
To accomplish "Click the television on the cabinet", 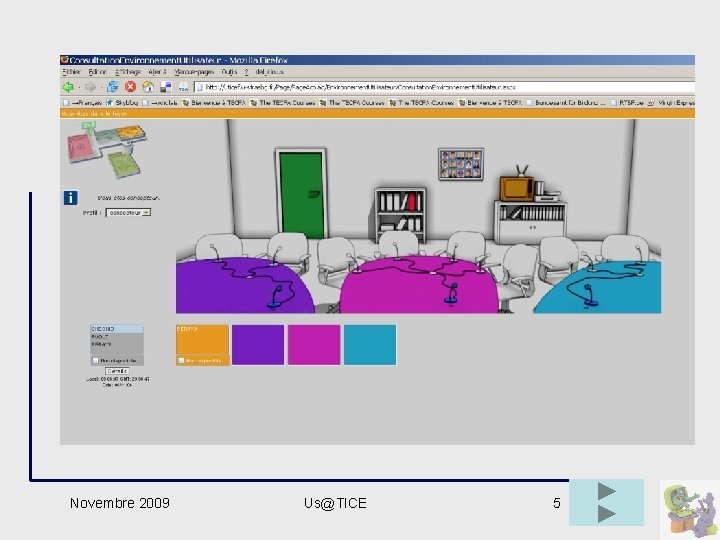I will tap(517, 188).
